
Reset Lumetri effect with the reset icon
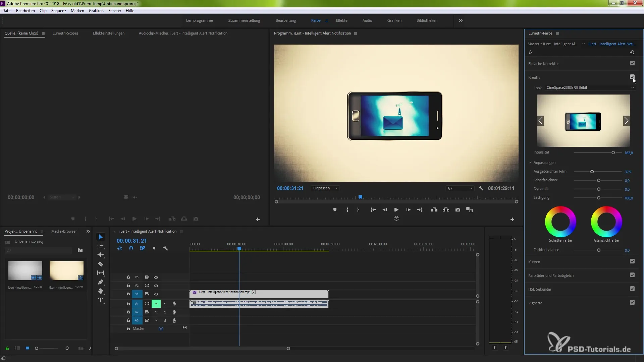632,52
